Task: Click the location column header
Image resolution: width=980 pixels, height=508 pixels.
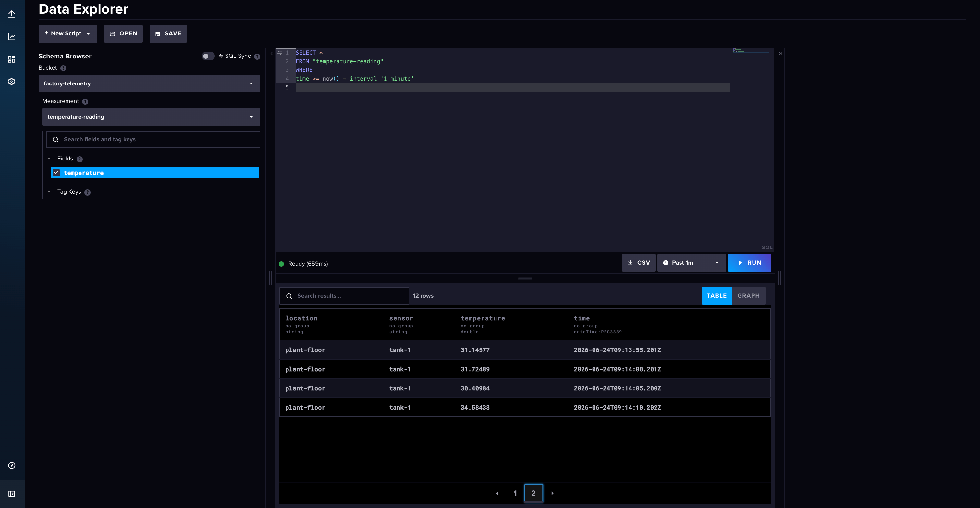Action: click(301, 318)
